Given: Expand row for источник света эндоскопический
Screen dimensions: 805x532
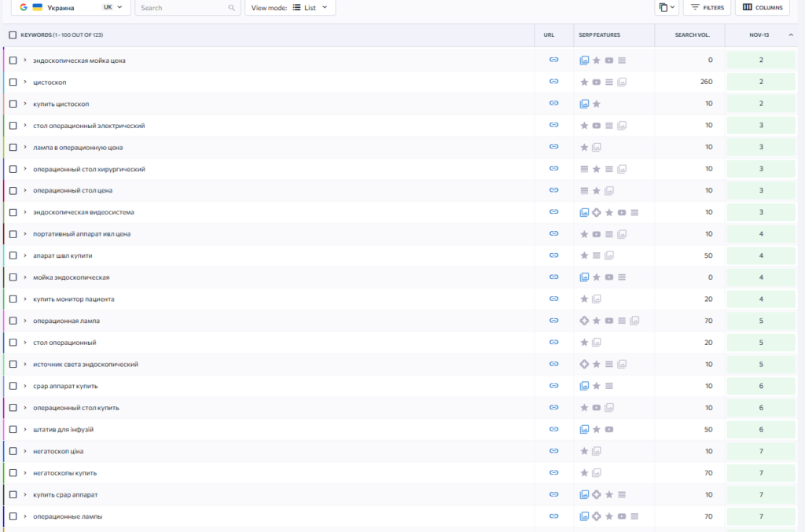Looking at the screenshot, I should (24, 365).
